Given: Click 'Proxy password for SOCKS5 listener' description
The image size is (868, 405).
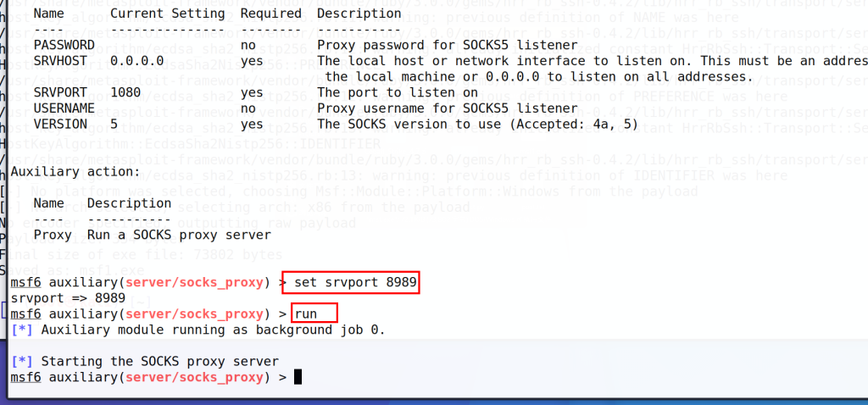Looking at the screenshot, I should (x=448, y=45).
